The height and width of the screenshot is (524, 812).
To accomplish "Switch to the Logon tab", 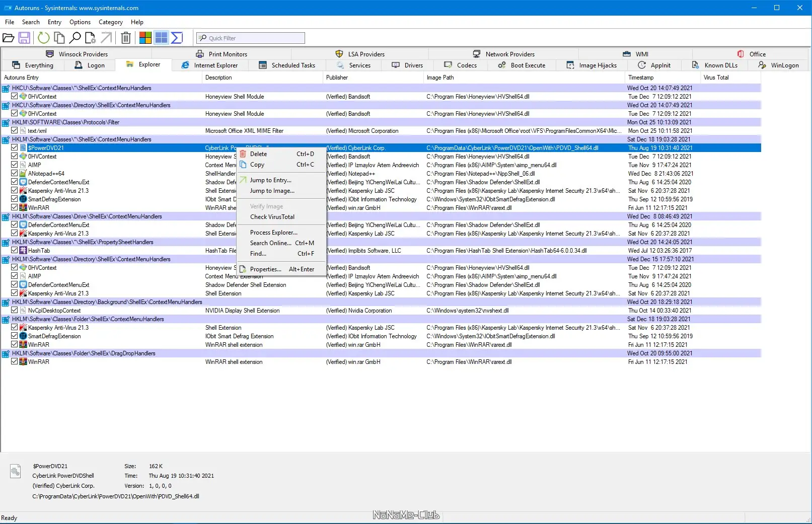I will click(x=90, y=65).
